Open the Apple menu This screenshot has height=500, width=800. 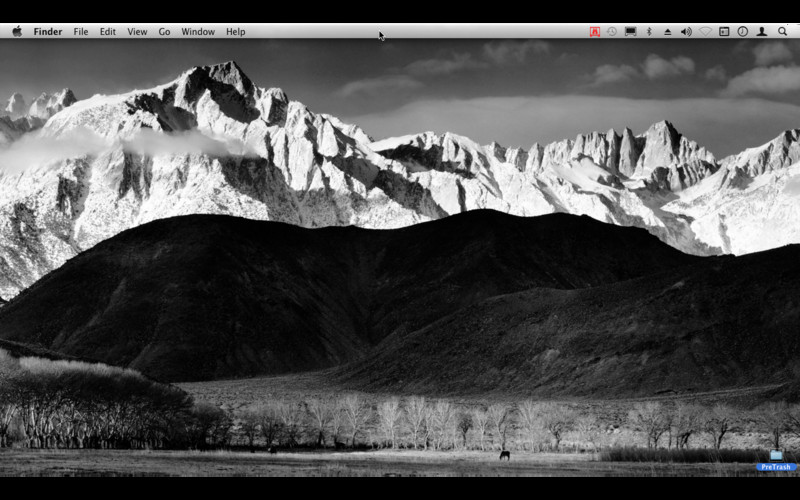pyautogui.click(x=17, y=32)
